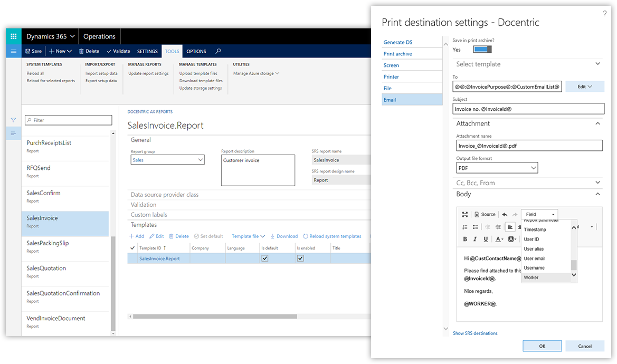Open the background color picker in the body editor

pos(512,239)
